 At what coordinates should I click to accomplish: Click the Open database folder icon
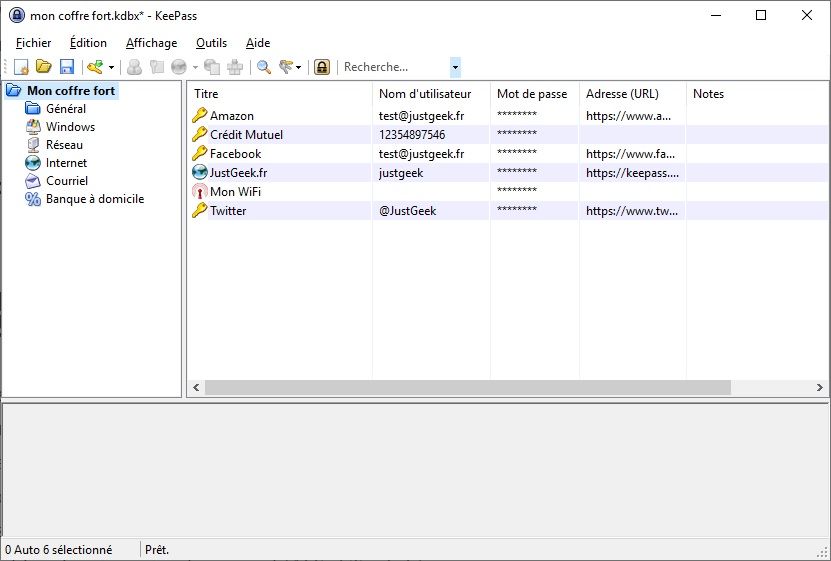43,67
